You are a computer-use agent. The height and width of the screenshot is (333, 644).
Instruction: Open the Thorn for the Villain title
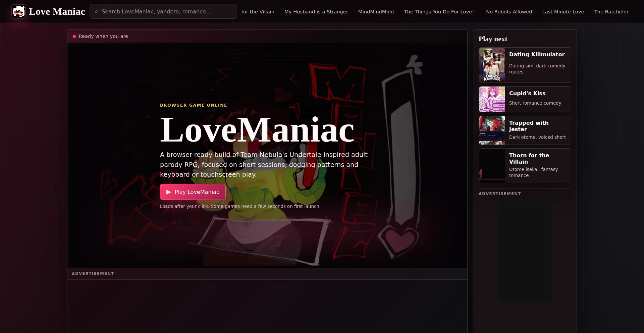tap(529, 158)
